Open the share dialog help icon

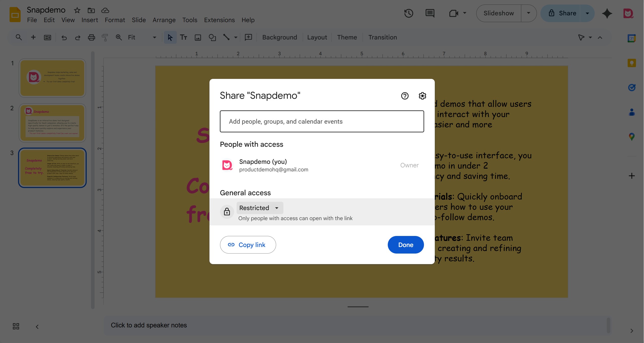click(x=405, y=96)
